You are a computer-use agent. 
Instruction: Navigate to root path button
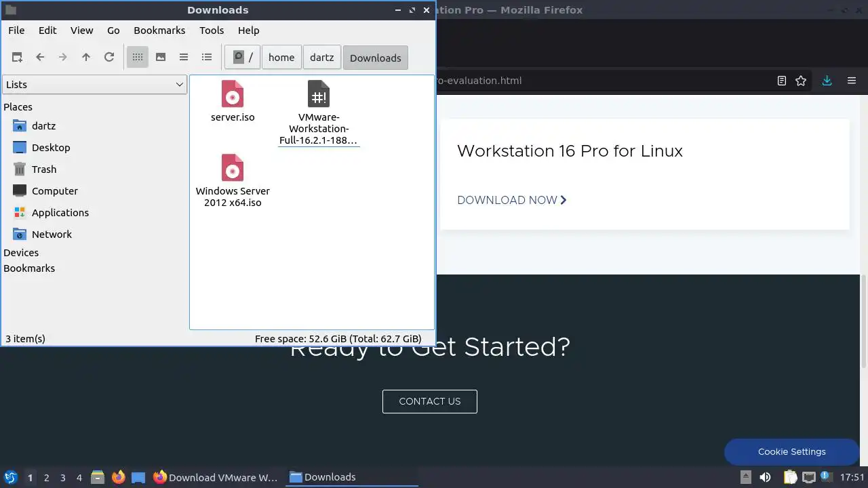243,58
